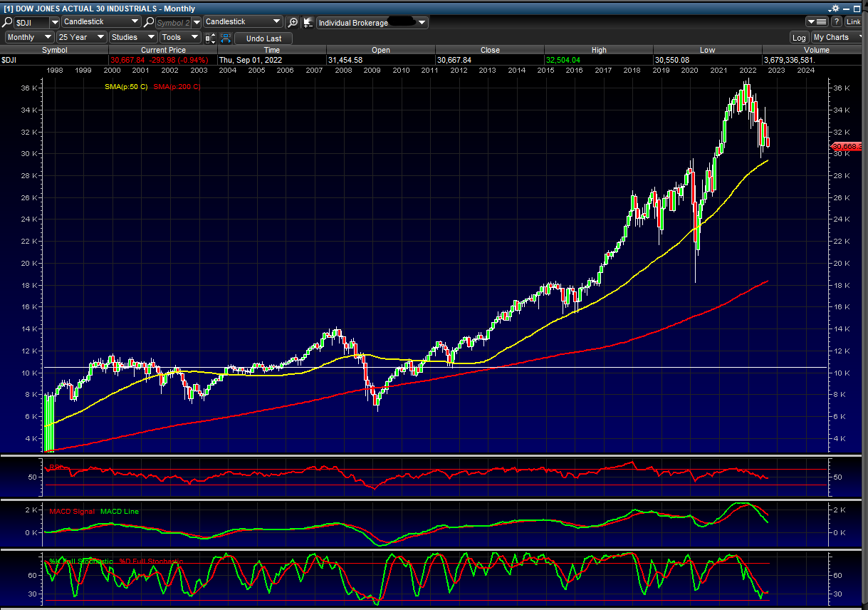
Task: Click the 3,679,336,581 volume value
Action: click(x=789, y=60)
